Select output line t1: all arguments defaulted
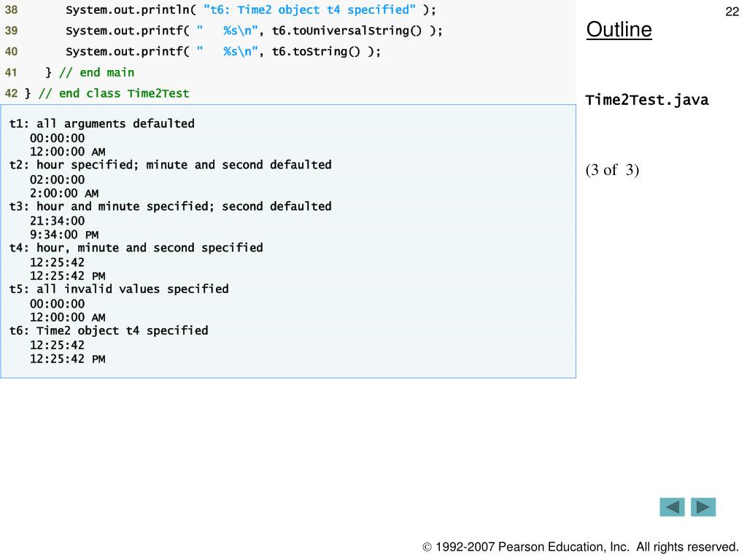 point(102,124)
